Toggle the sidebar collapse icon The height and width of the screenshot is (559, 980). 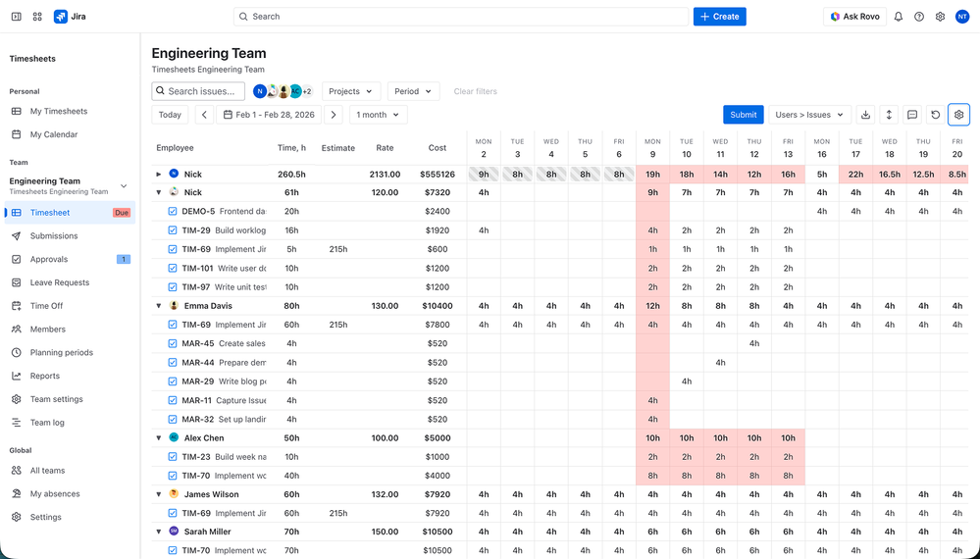pyautogui.click(x=17, y=17)
